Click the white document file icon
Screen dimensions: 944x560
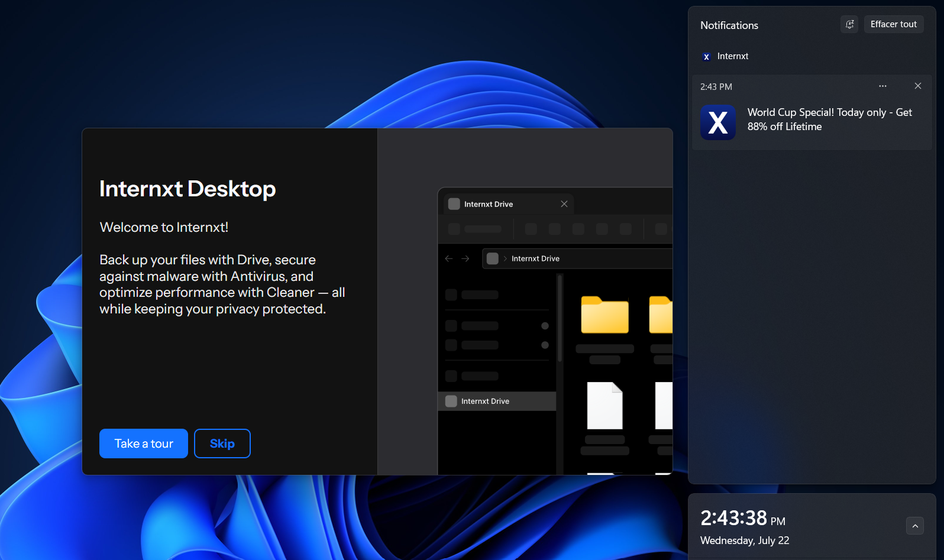pos(604,406)
